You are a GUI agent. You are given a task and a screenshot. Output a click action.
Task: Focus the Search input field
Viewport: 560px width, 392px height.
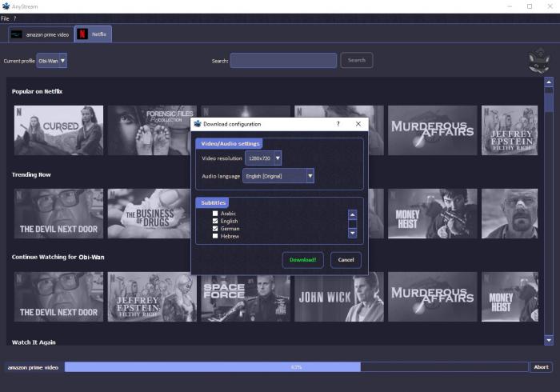pyautogui.click(x=283, y=61)
